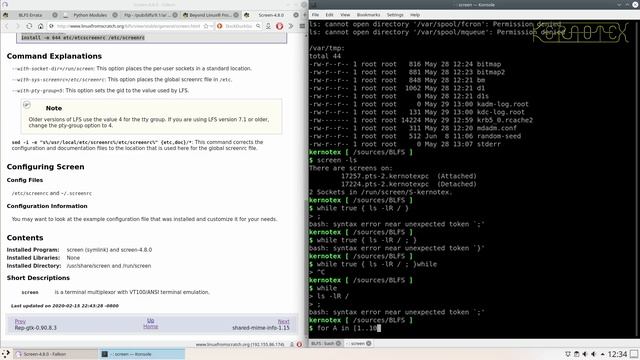This screenshot has height=360, width=640.
Task: Switch to the Python Modules tab
Action: click(x=90, y=15)
